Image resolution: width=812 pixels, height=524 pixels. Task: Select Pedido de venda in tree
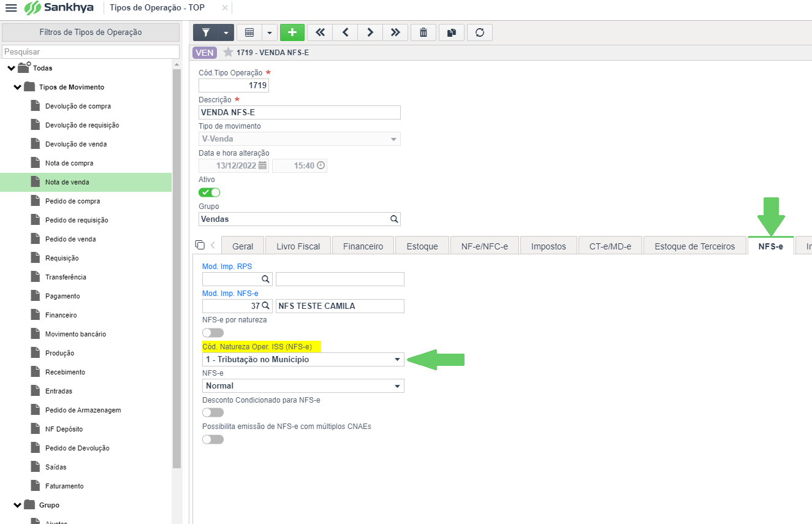[70, 239]
